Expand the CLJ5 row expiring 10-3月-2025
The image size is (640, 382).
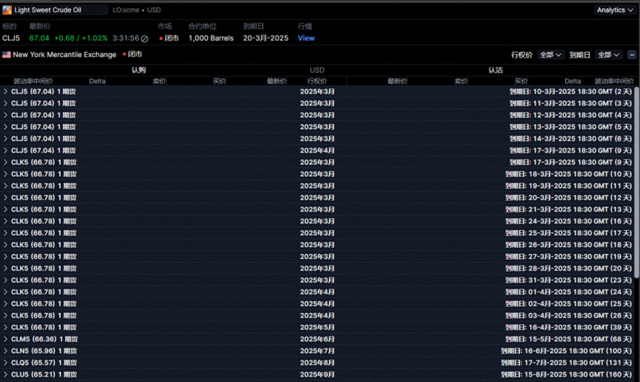pos(5,92)
